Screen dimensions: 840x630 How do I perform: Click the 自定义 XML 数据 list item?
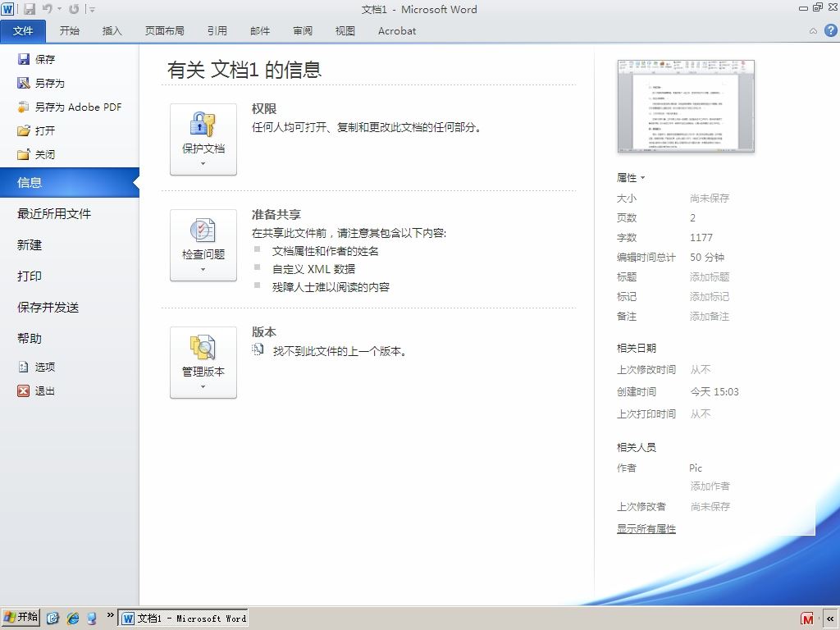[x=313, y=269]
